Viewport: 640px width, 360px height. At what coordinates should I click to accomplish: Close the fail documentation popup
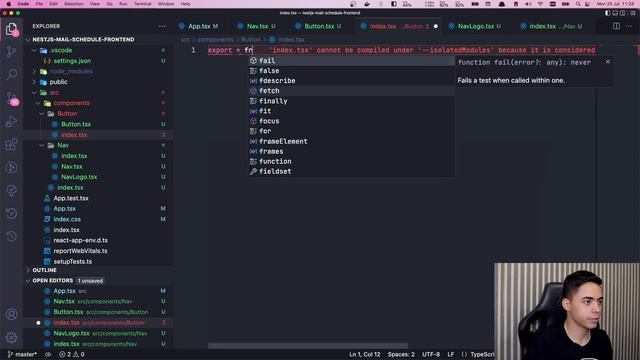[x=608, y=62]
